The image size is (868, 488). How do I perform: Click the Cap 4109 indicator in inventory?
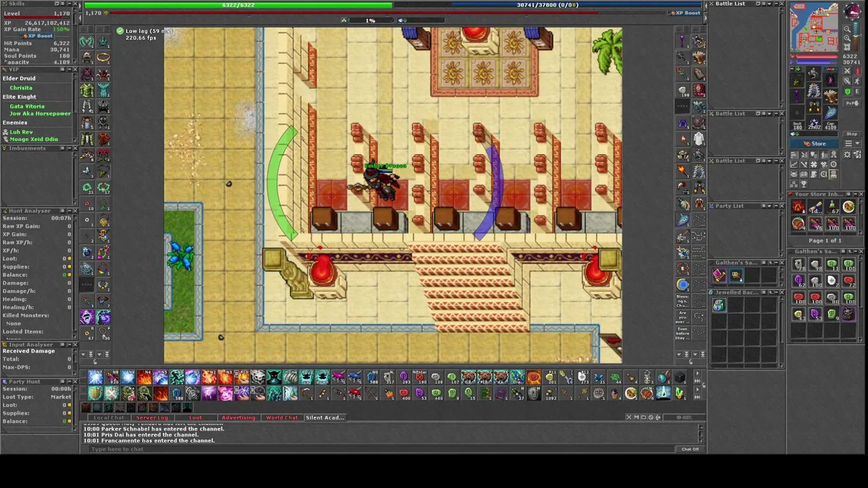pyautogui.click(x=830, y=125)
